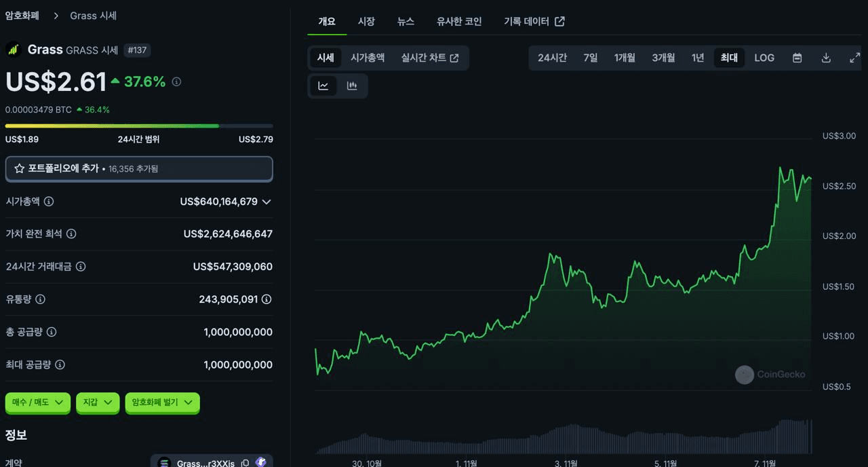Screen dimensions: 868x467
Task: Expand chart to fullscreen
Action: [x=854, y=58]
